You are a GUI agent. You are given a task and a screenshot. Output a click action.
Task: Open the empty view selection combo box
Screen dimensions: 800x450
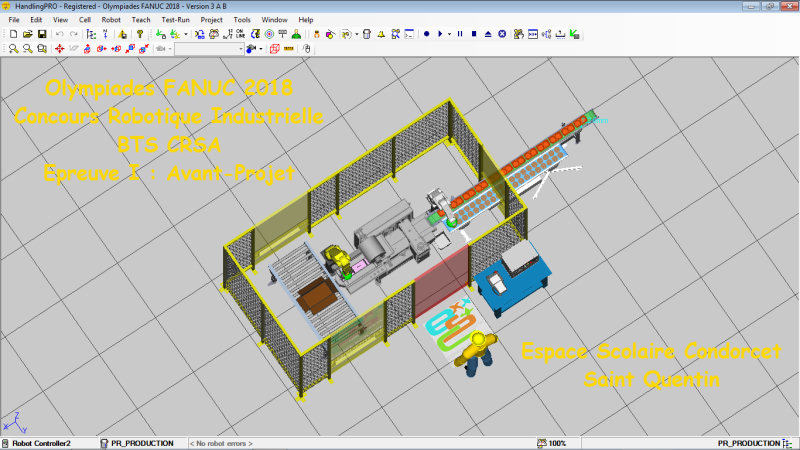tap(208, 48)
